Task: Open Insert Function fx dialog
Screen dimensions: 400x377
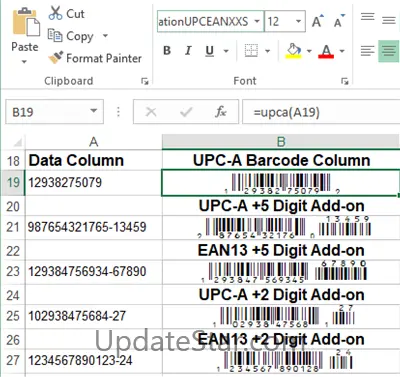Action: point(221,112)
